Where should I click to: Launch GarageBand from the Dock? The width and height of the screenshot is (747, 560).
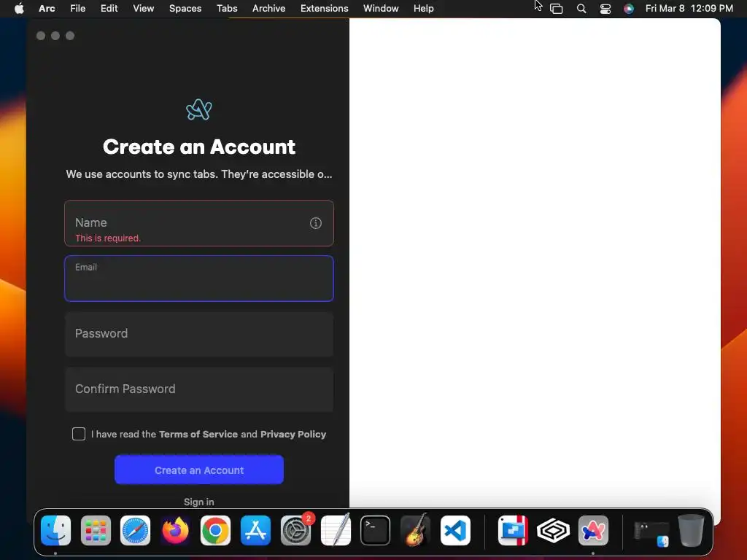point(415,531)
